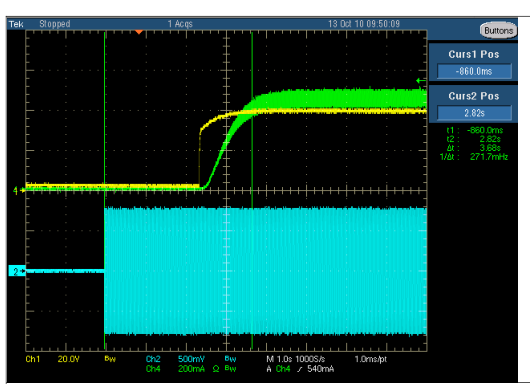Click the Stopped acquisition status
Viewport: 530px width, 384px height.
(x=55, y=24)
